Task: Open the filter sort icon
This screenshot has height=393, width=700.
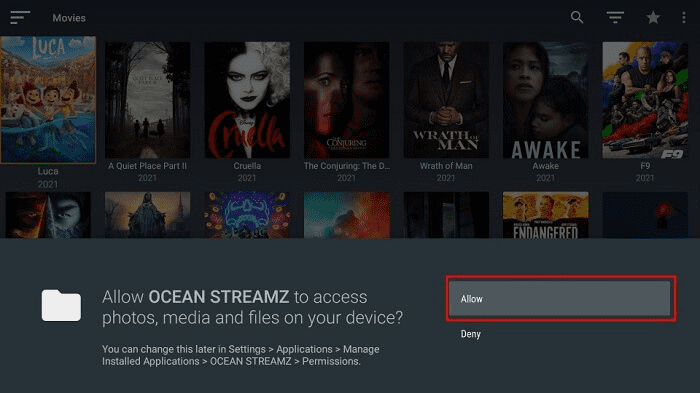Action: click(615, 17)
